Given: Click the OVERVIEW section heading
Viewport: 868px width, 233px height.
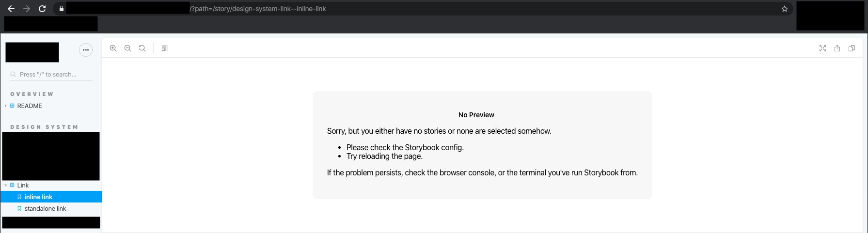Looking at the screenshot, I should coord(32,94).
